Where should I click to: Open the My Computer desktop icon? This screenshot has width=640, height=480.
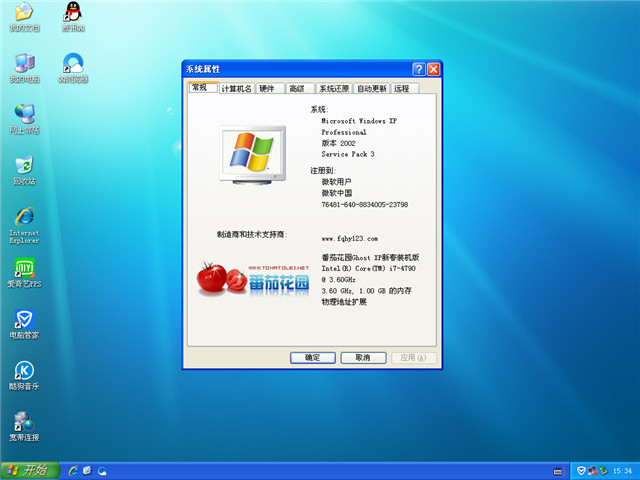point(24,68)
